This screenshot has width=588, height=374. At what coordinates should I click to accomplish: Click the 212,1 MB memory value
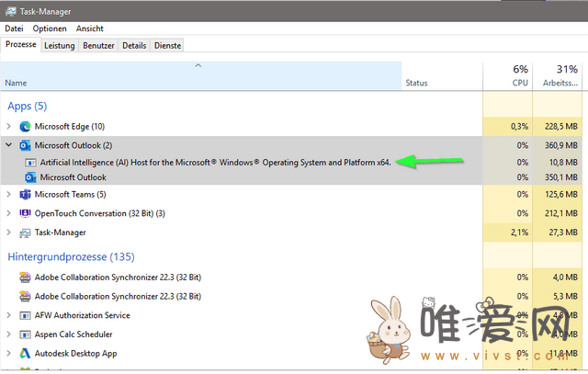tap(561, 213)
